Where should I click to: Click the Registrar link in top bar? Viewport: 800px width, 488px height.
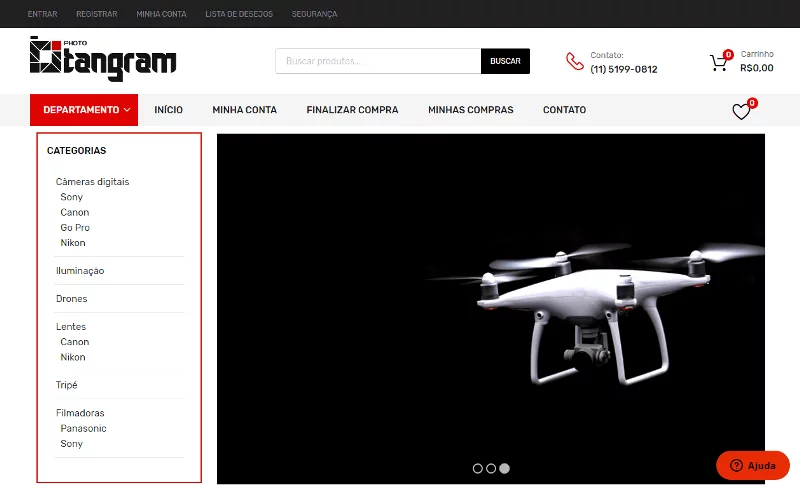97,14
